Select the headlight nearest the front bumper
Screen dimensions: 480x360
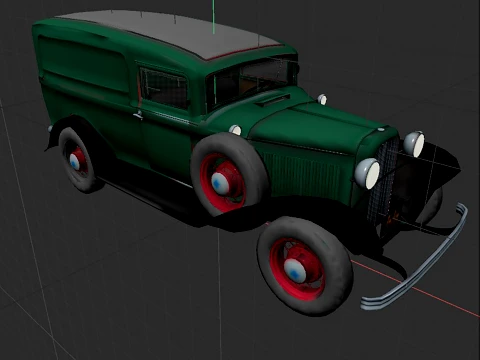point(367,173)
